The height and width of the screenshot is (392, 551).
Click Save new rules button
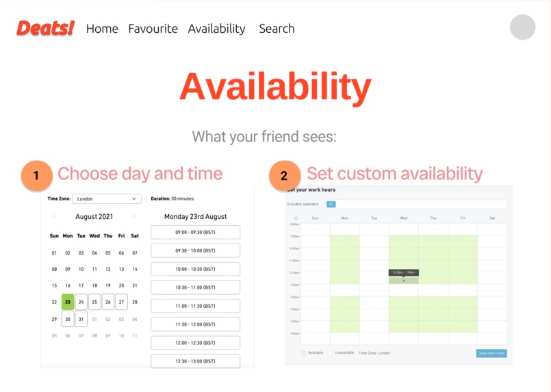[491, 353]
